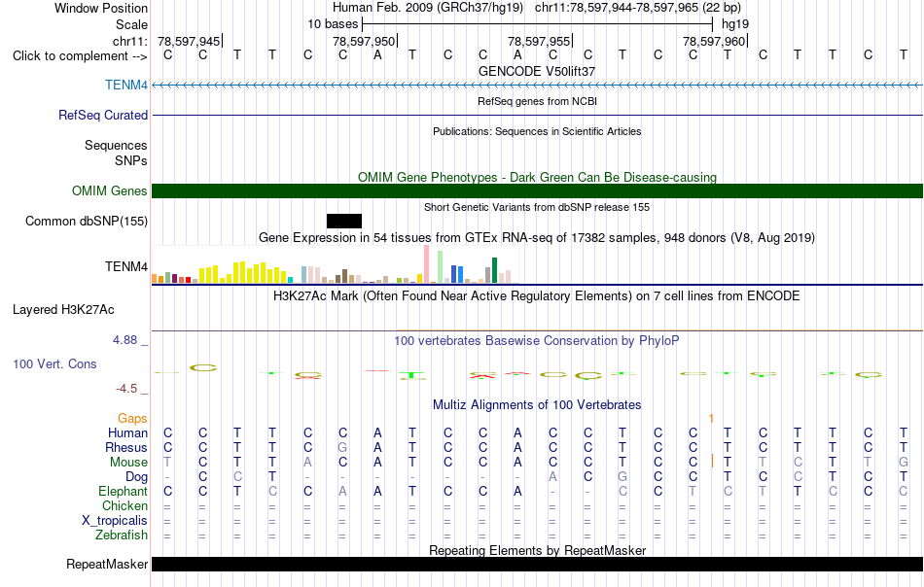Click the Window Position label
This screenshot has height=587, width=924.
pos(101,8)
